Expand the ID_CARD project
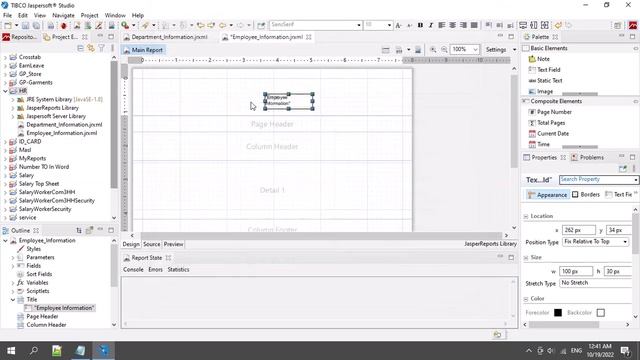Viewport: 640px width, 360px height. pos(5,142)
